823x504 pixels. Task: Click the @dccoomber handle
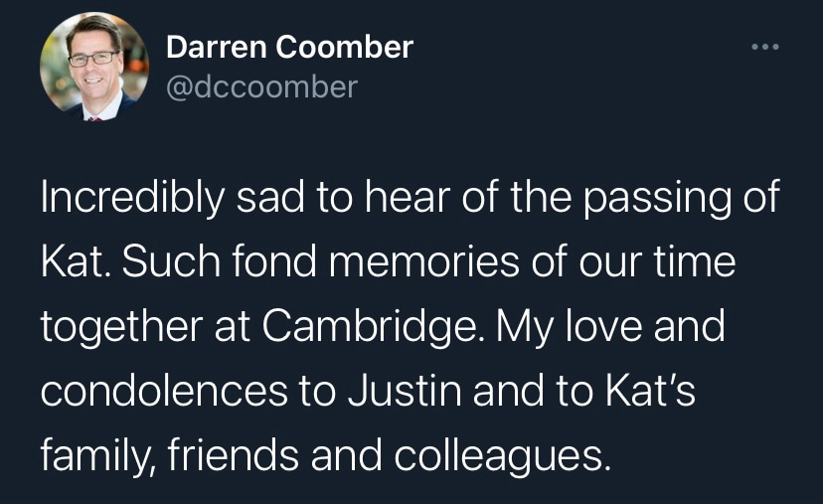coord(260,86)
